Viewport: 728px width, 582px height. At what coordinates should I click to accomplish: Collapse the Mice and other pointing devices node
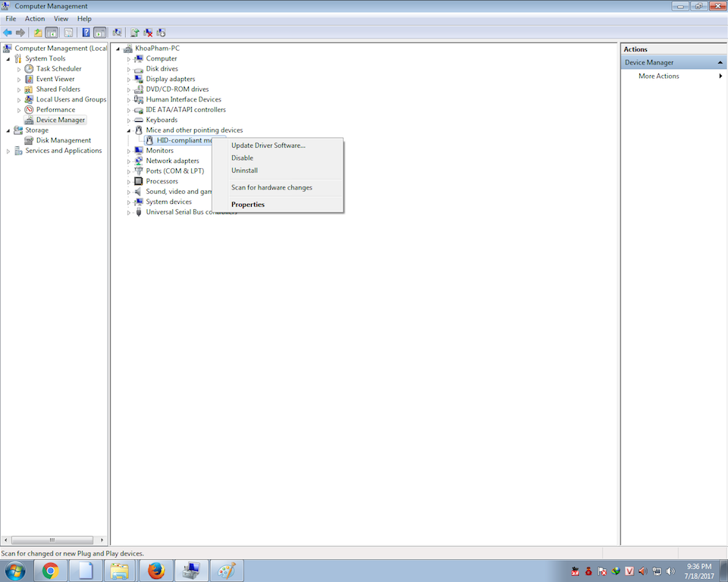point(129,130)
